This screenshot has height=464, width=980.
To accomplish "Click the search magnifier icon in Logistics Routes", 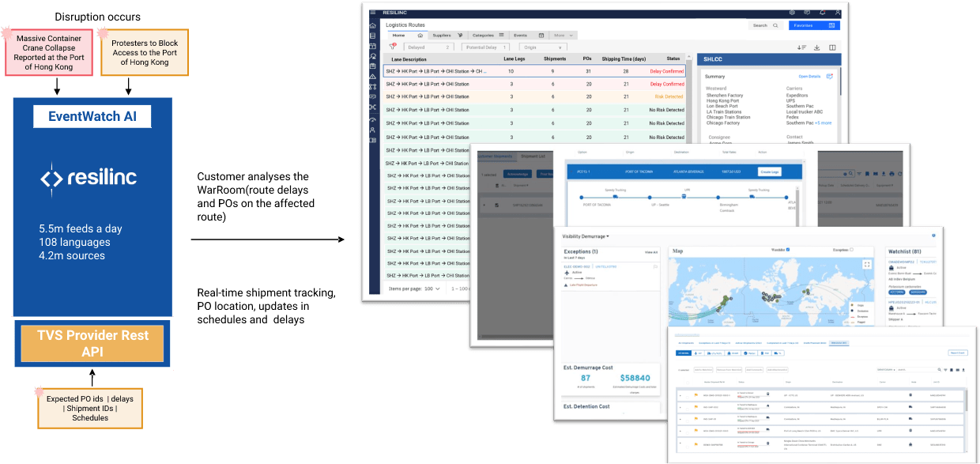I will coord(775,25).
